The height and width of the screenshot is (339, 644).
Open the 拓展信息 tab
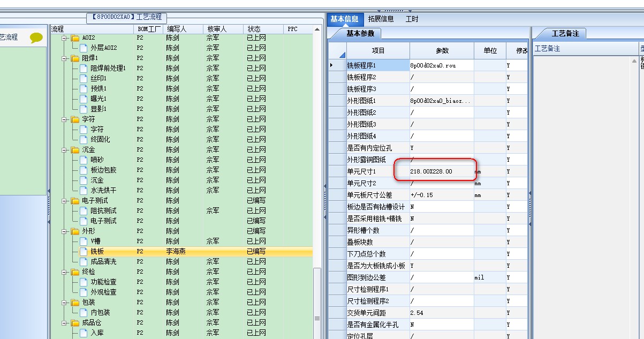(381, 19)
